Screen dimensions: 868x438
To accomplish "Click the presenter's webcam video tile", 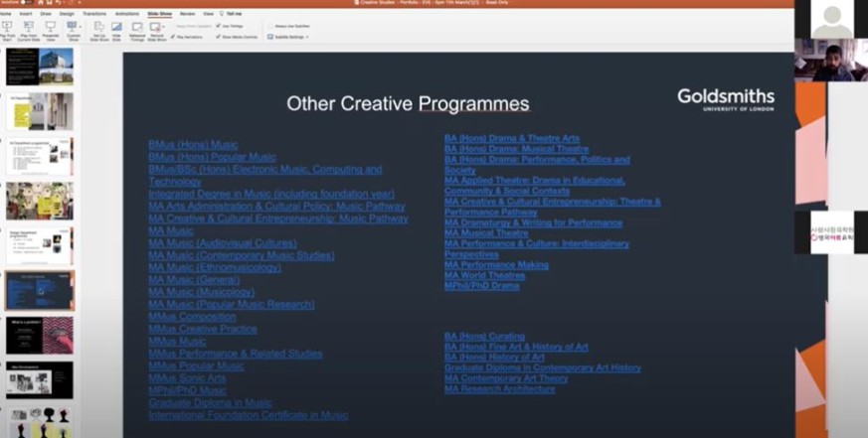I will point(831,61).
